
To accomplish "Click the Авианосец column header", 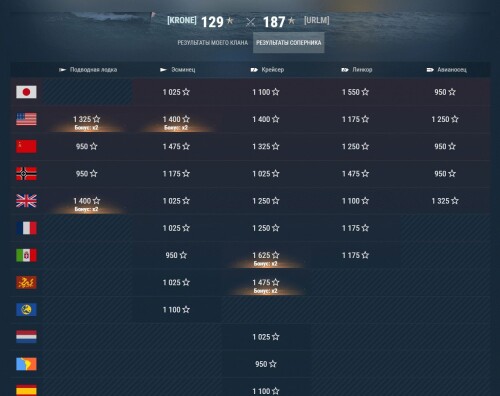I will tap(446, 70).
